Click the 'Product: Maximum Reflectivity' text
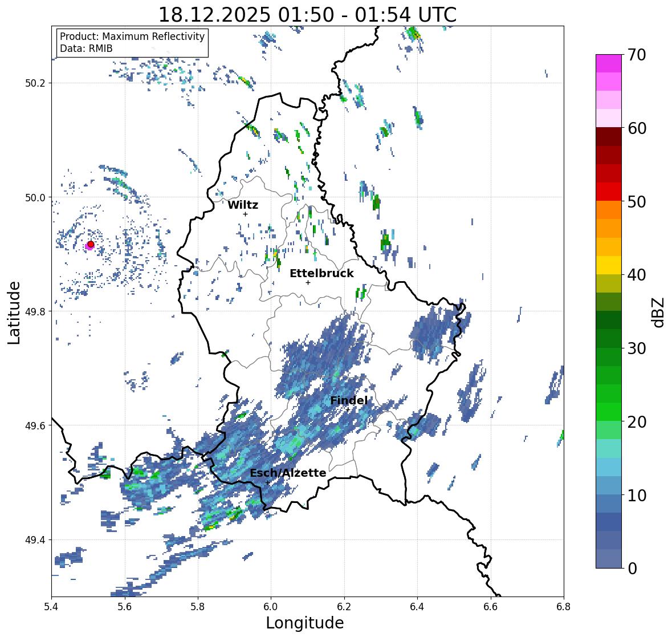Image resolution: width=672 pixels, height=637 pixels. click(132, 36)
